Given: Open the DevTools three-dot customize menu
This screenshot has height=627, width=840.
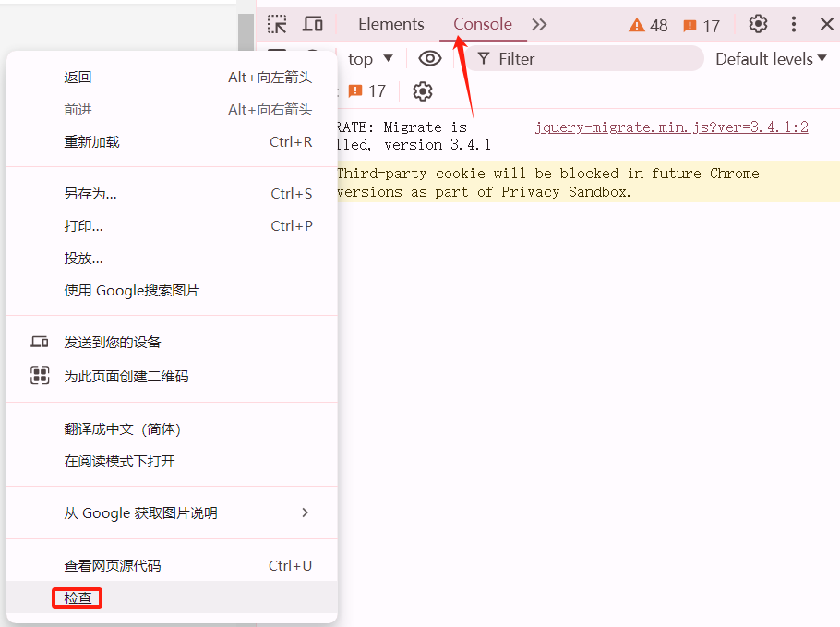Looking at the screenshot, I should tap(793, 24).
